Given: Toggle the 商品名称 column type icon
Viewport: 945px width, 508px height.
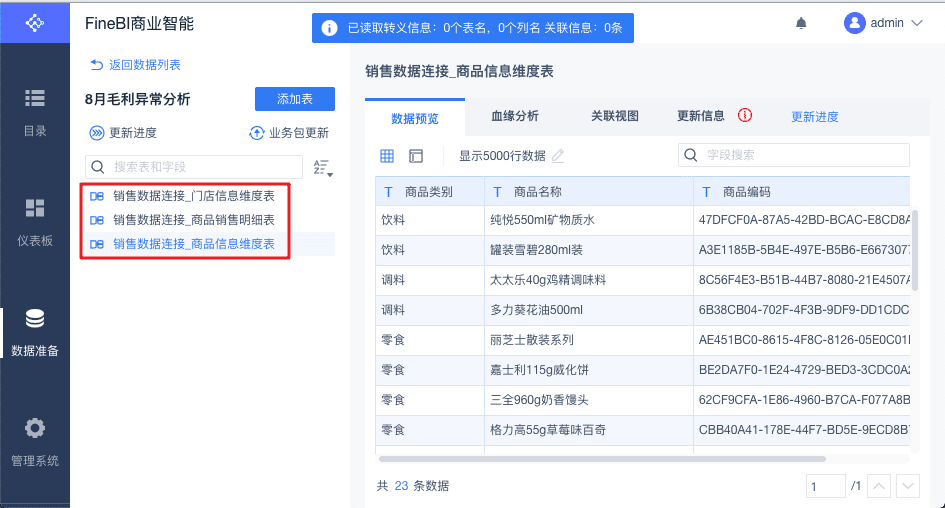Looking at the screenshot, I should (x=497, y=192).
